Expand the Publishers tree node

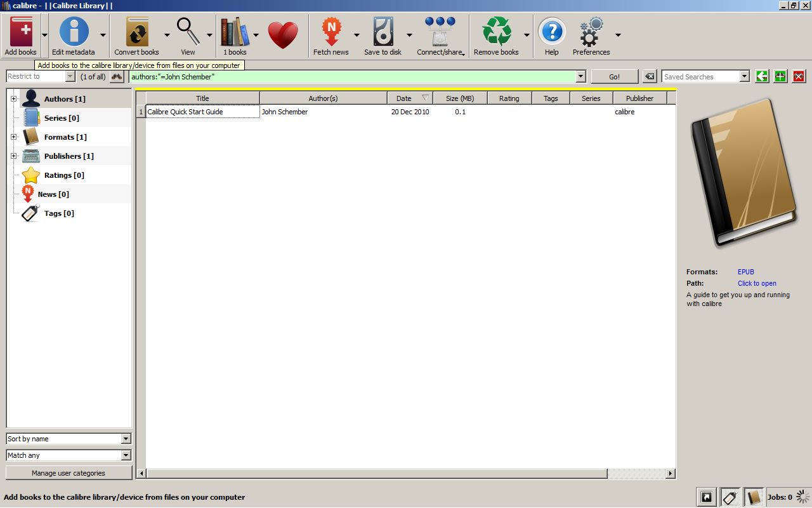(x=13, y=156)
